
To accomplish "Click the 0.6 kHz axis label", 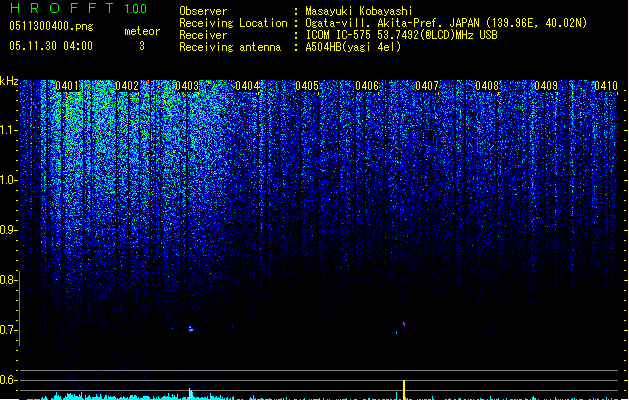I will click(8, 380).
